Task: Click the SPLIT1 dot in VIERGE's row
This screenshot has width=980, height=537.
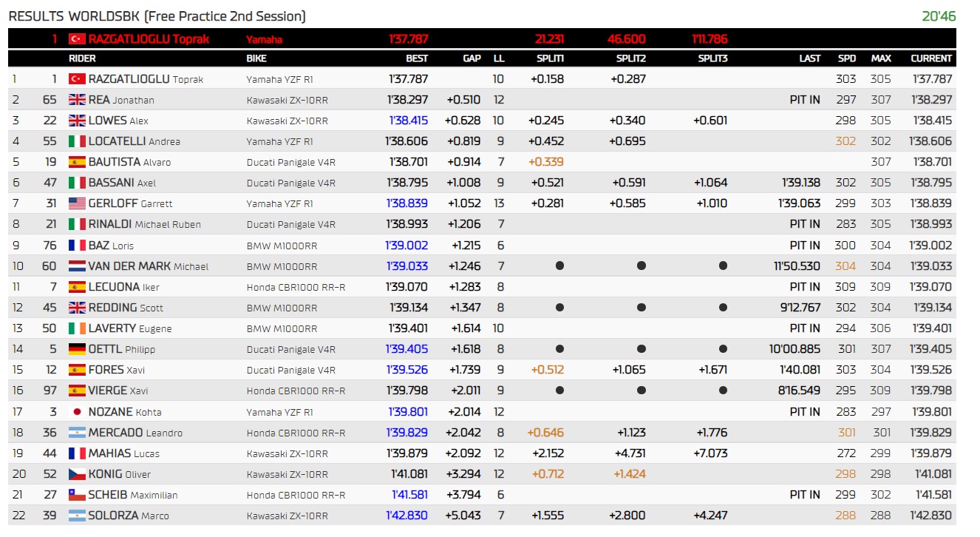Action: pos(560,390)
